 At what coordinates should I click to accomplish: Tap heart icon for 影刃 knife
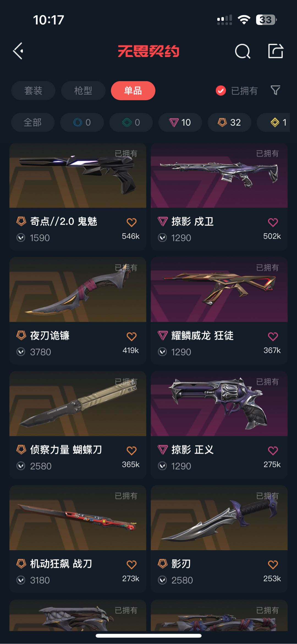tap(273, 564)
